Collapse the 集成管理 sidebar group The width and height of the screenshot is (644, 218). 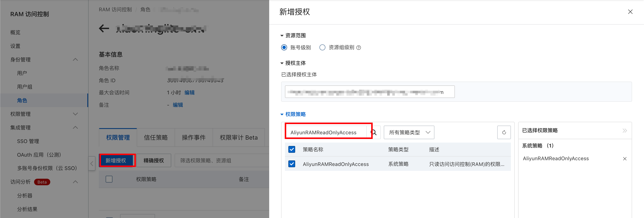75,127
